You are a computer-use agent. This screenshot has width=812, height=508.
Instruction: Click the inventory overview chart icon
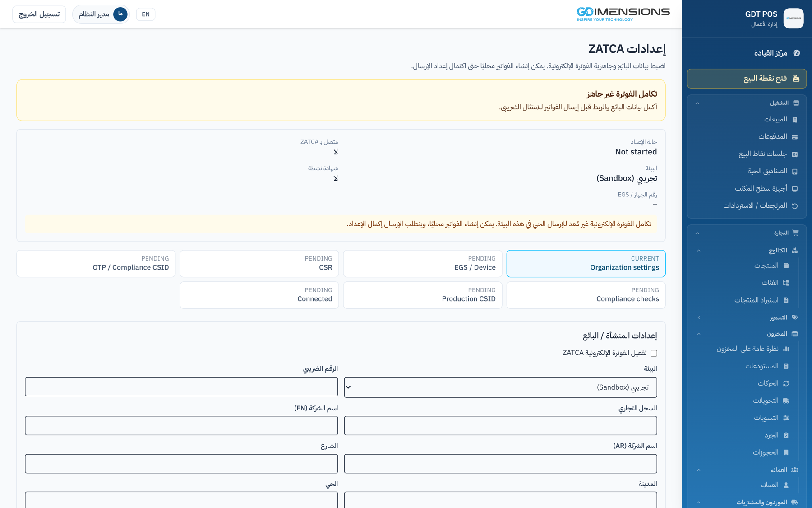point(786,349)
